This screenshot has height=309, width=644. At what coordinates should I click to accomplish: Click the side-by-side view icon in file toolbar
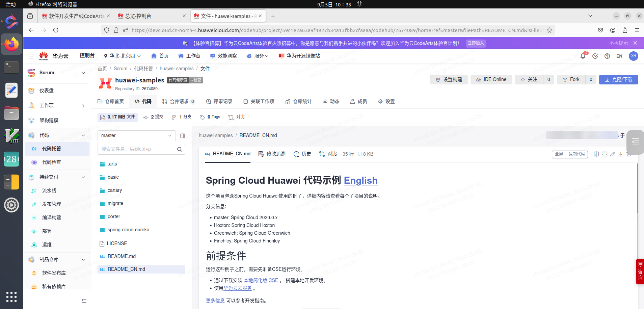(596, 154)
